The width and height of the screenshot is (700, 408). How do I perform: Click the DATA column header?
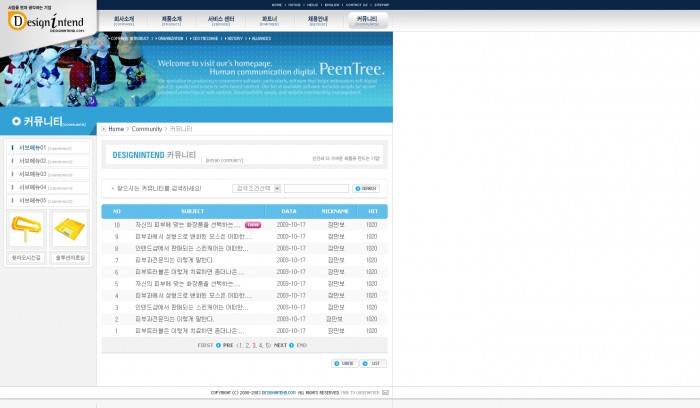[x=289, y=211]
